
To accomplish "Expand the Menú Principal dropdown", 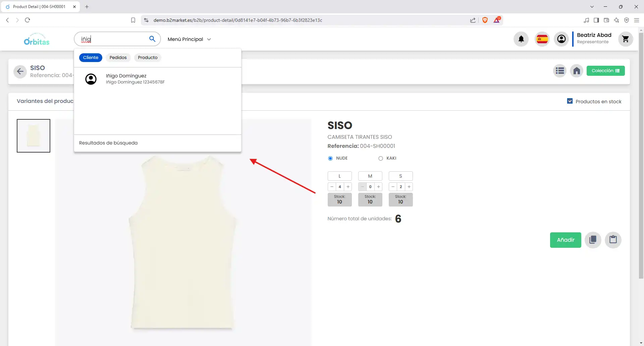I will pyautogui.click(x=189, y=39).
